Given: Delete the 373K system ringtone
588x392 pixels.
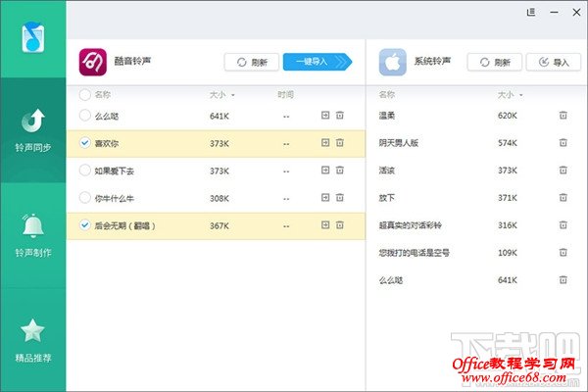Looking at the screenshot, I should (563, 170).
